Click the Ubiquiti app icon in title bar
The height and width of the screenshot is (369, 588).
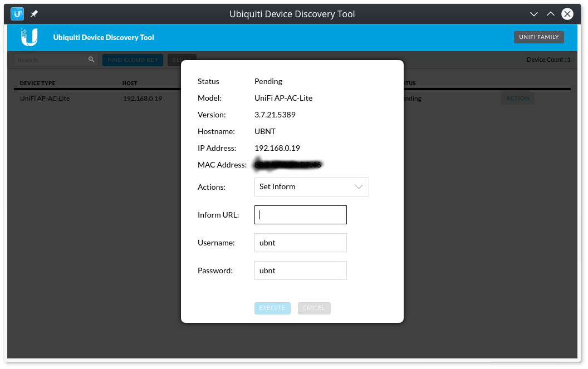point(17,13)
